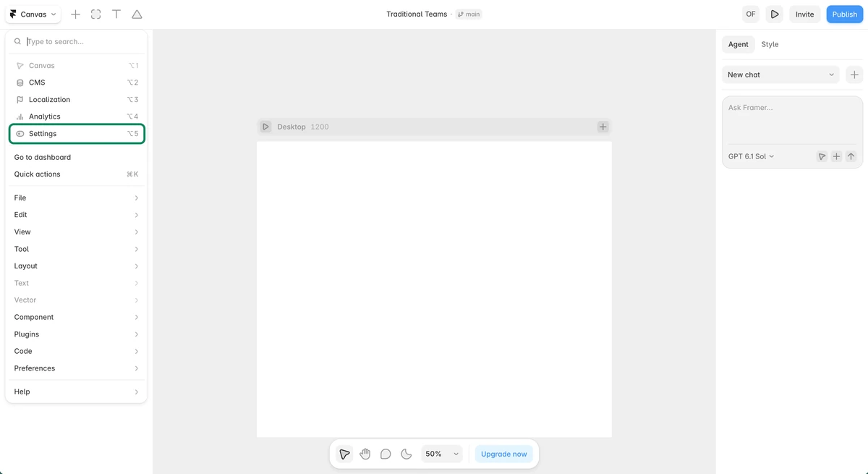Click the plus button beside New chat

(x=854, y=75)
